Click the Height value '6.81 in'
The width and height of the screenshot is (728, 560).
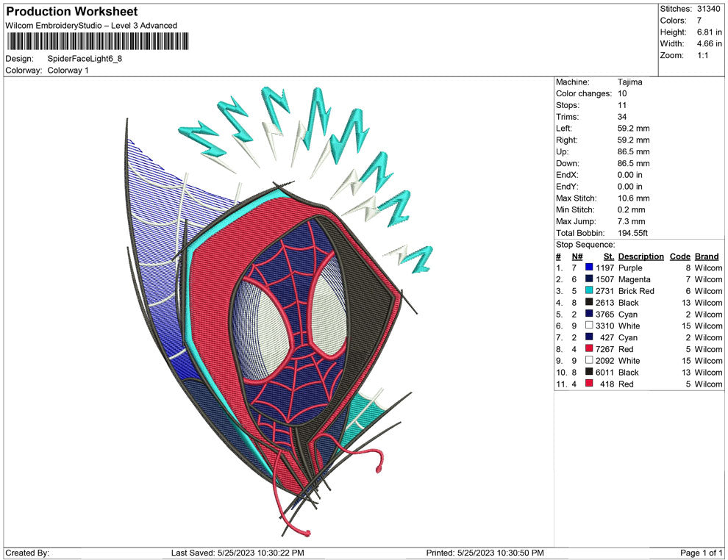(x=710, y=32)
